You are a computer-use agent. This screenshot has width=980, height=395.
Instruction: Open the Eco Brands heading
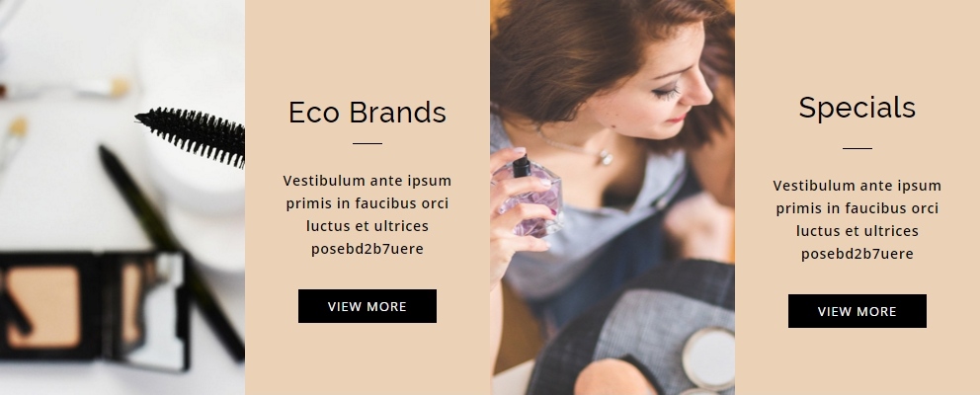[x=367, y=113]
